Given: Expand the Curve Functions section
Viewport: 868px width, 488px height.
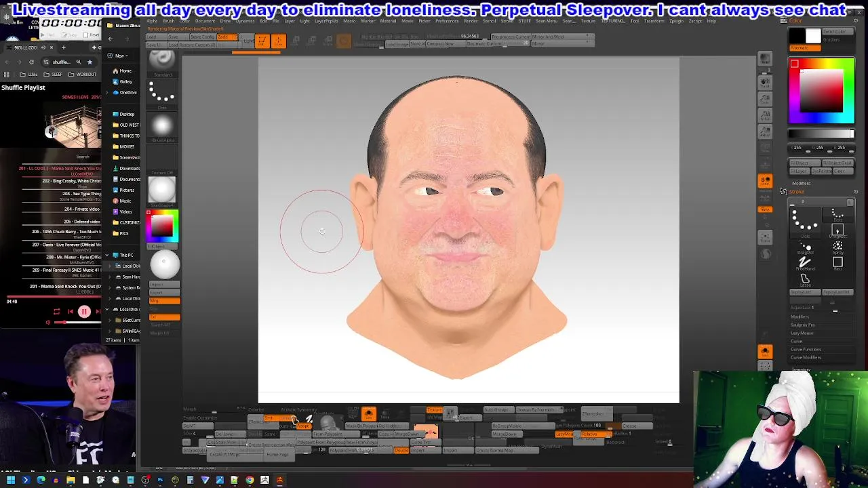Looking at the screenshot, I should (x=806, y=349).
